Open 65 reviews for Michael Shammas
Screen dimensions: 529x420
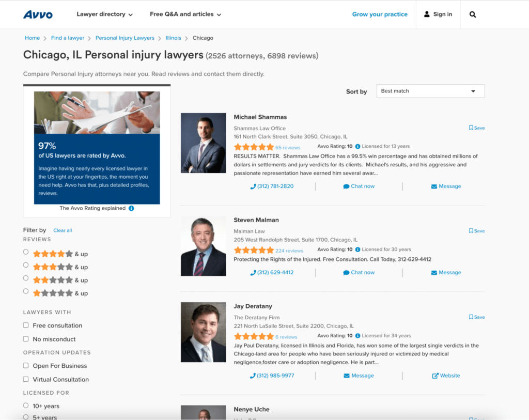(288, 147)
